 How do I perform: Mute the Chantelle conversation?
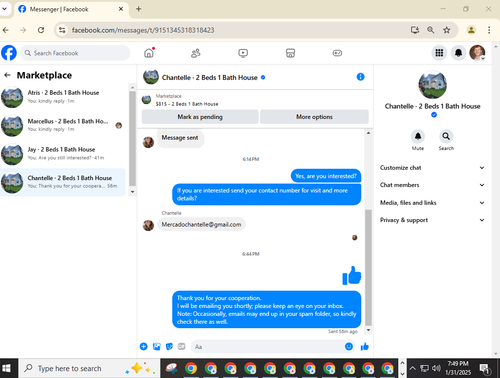(x=418, y=136)
